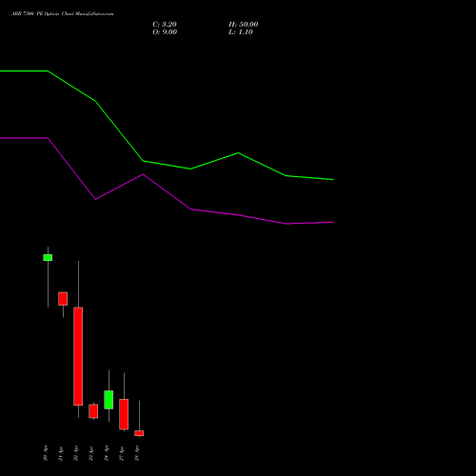The width and height of the screenshot is (476, 476).
Task: Click the chart title text at top left
Action: tap(63, 13)
